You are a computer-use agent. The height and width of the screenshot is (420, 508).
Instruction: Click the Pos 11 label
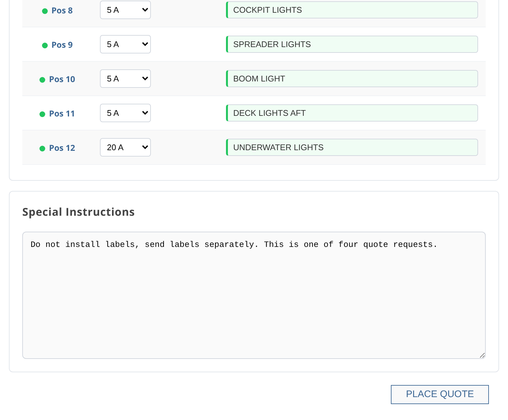click(62, 114)
